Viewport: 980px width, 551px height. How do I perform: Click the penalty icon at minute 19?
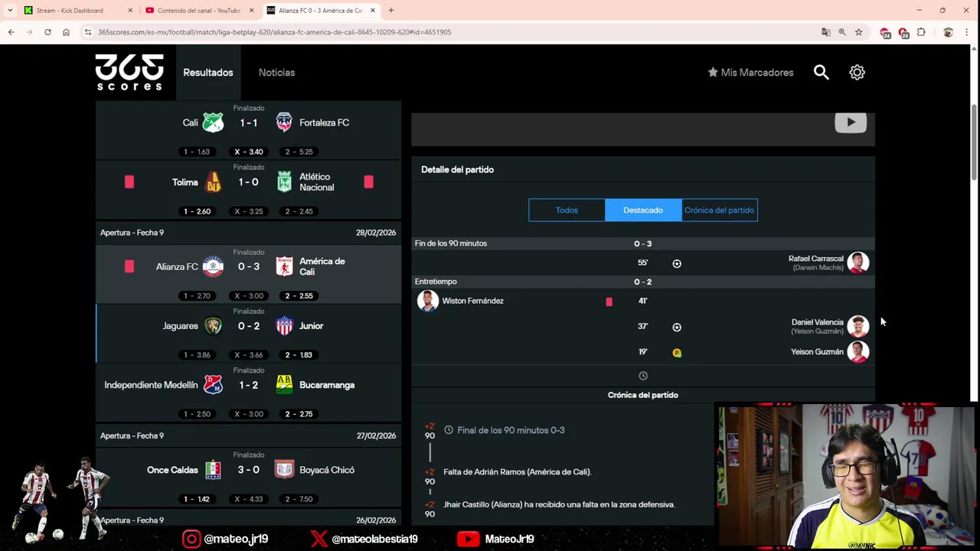coord(676,353)
